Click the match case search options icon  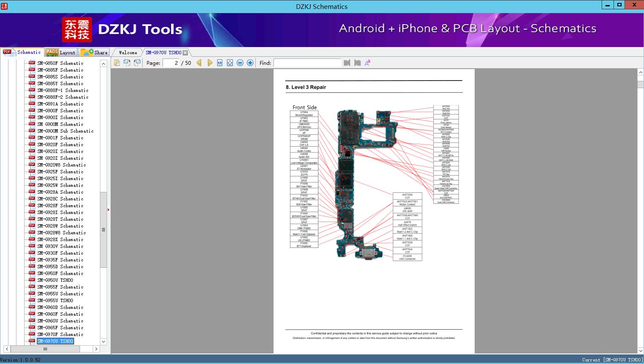368,63
